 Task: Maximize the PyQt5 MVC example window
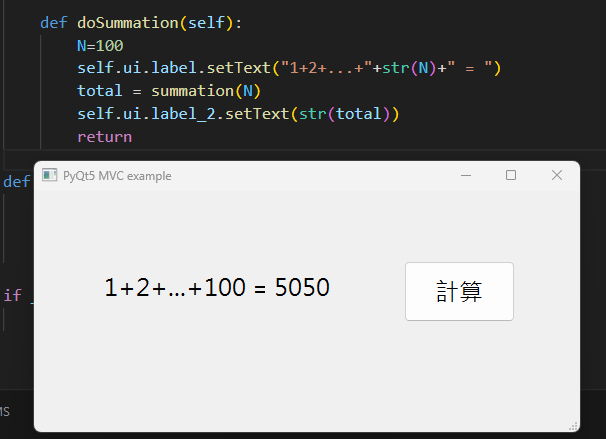[511, 176]
